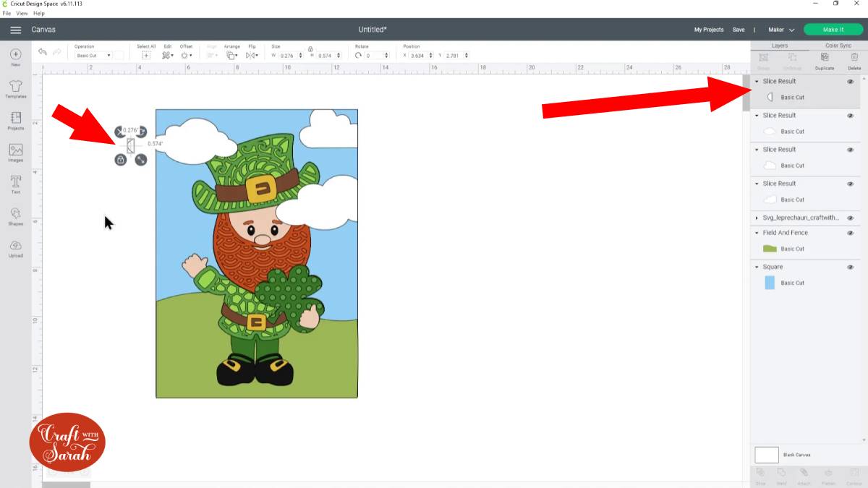Click the Upload icon
This screenshot has width=868, height=488.
click(x=15, y=247)
